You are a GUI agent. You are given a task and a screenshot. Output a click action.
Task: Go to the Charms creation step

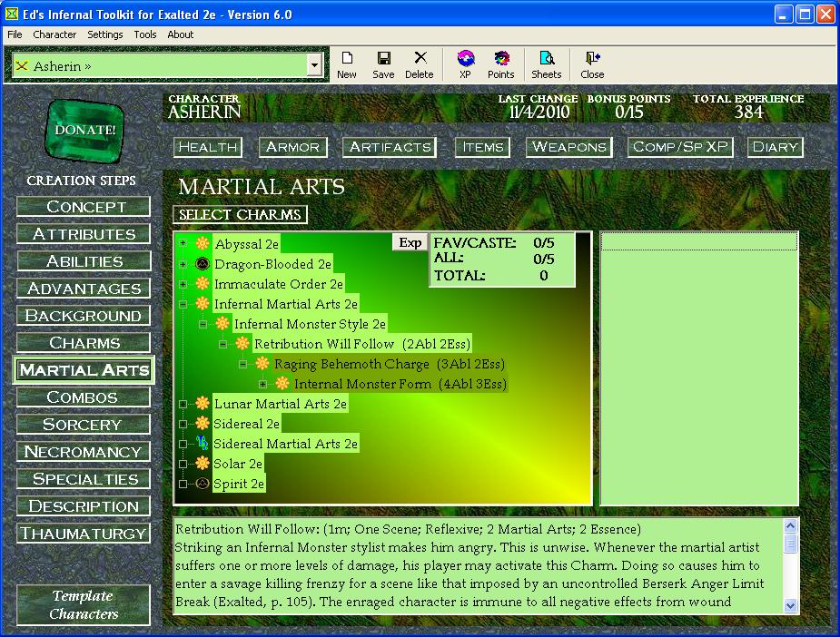84,343
